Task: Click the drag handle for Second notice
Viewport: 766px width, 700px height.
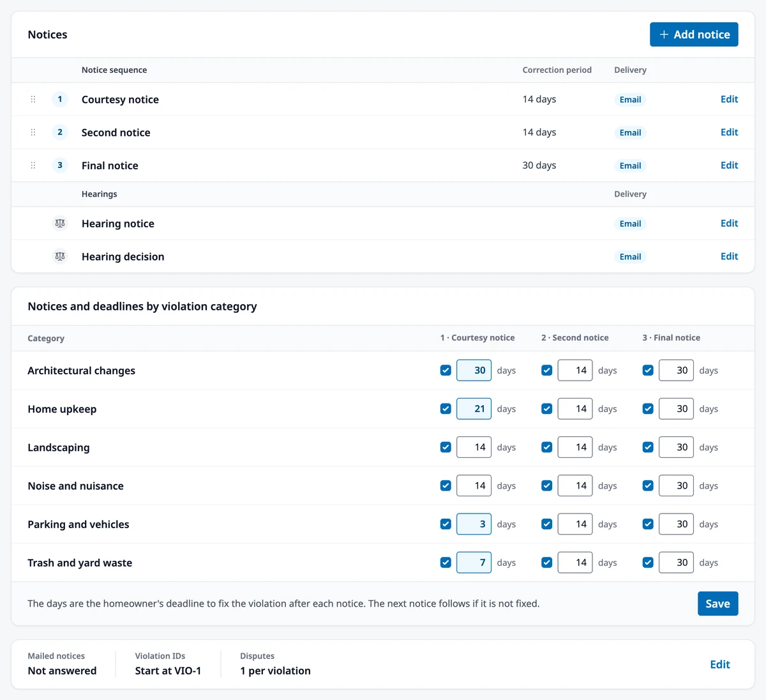Action: click(33, 132)
